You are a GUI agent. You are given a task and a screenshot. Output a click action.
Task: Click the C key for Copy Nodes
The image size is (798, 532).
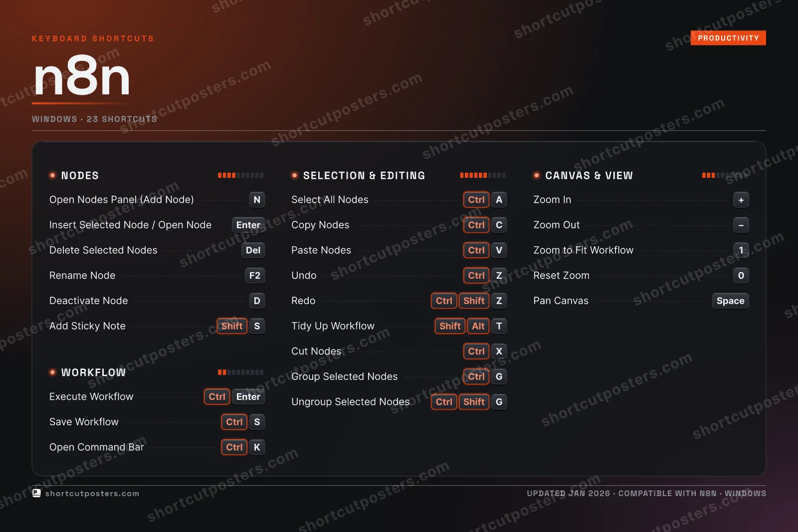499,225
